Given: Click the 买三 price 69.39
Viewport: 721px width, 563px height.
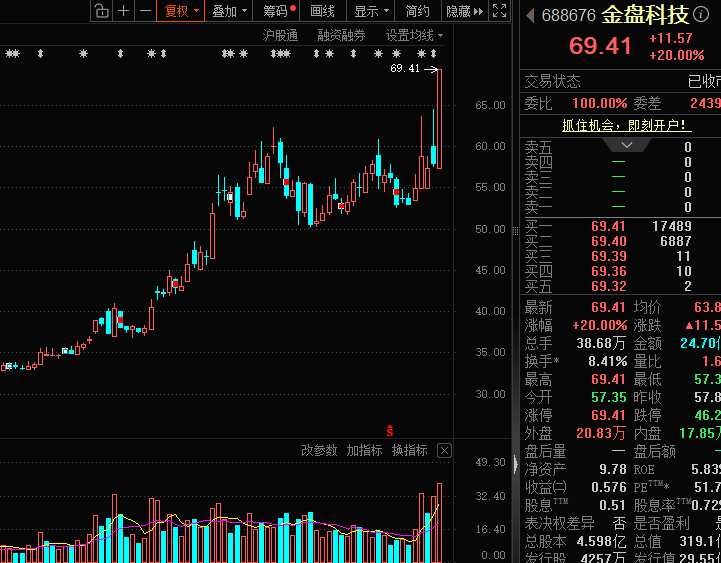Looking at the screenshot, I should tap(608, 256).
